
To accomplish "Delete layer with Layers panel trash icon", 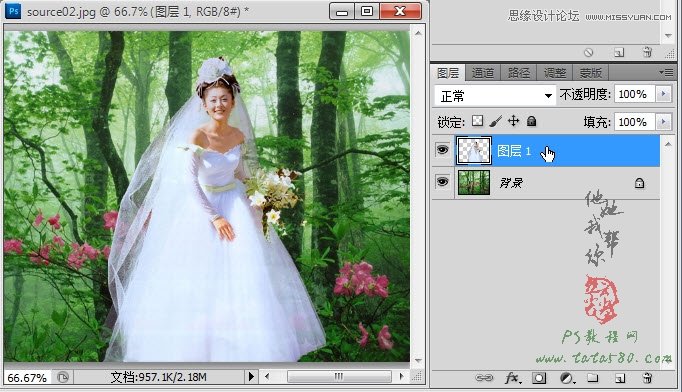I will pos(647,378).
